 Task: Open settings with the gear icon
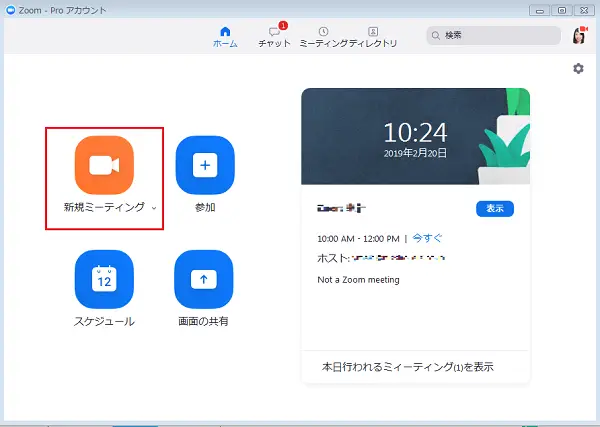coord(578,68)
